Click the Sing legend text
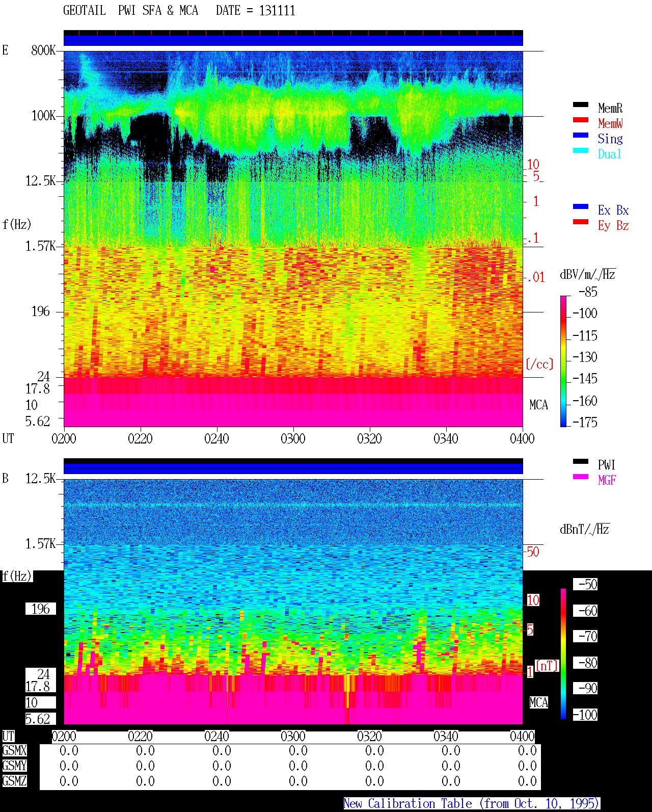Image resolution: width=652 pixels, height=812 pixels. (610, 139)
